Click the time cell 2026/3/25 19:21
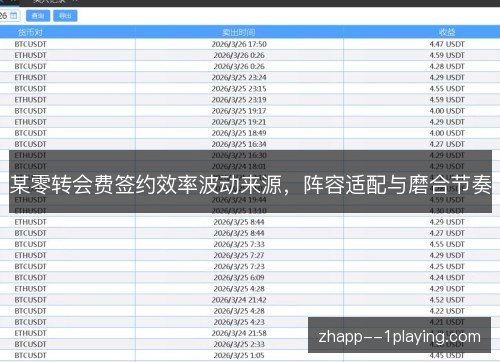Image resolution: width=500 pixels, height=362 pixels. pos(239,122)
